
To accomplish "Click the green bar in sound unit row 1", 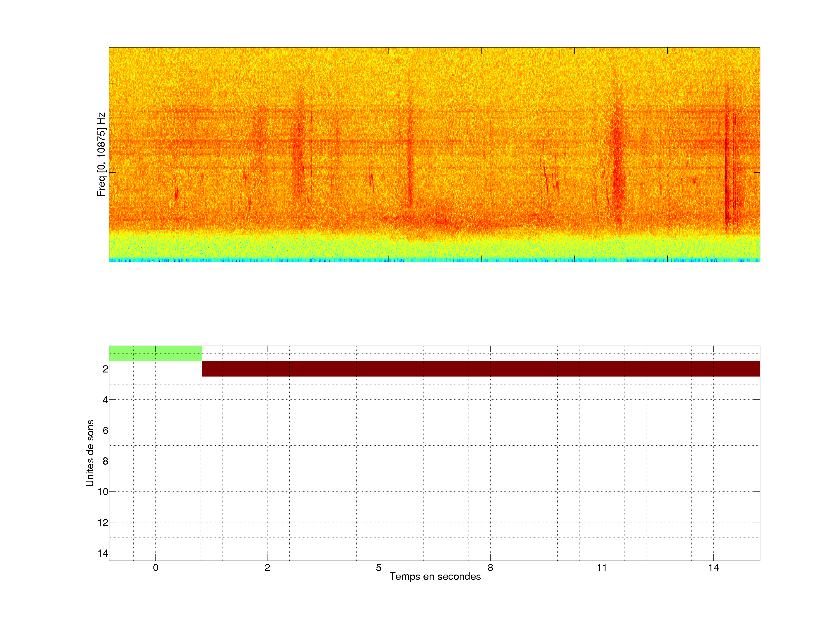I will [155, 353].
